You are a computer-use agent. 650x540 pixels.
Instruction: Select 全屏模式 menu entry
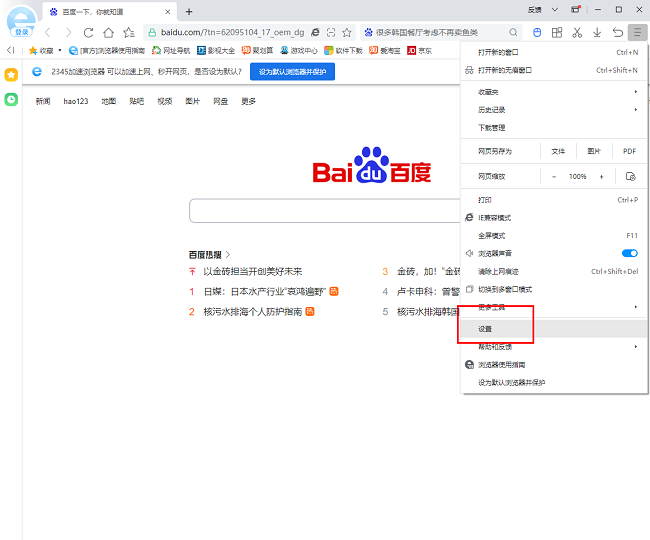pos(554,235)
